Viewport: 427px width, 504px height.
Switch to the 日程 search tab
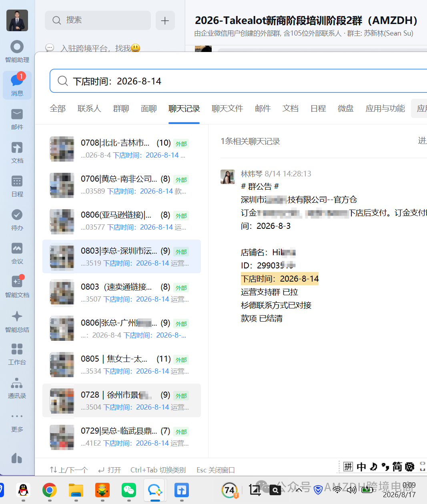318,108
